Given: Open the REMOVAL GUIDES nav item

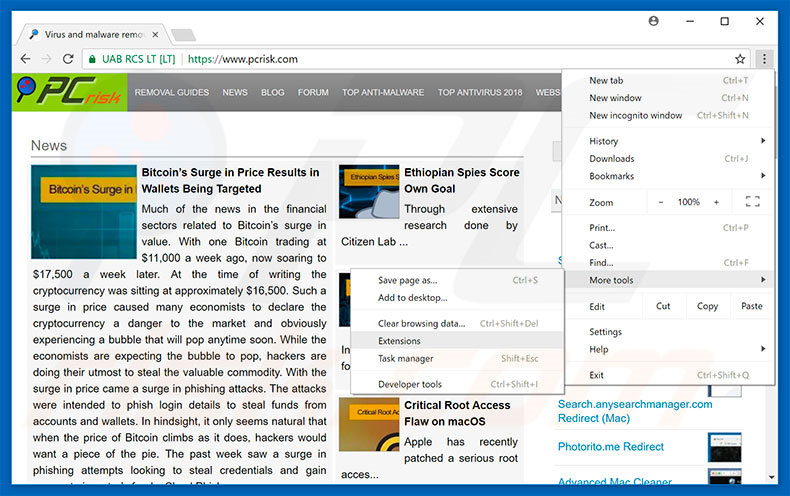Looking at the screenshot, I should tap(172, 93).
